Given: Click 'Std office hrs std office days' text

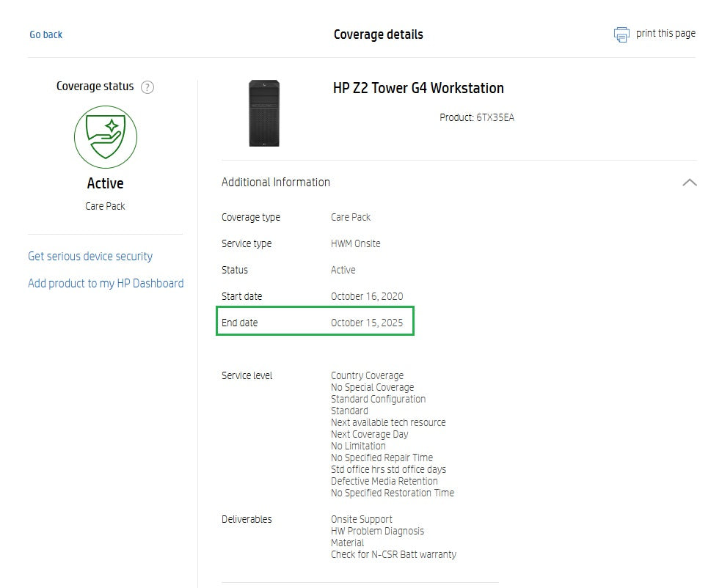Looking at the screenshot, I should pyautogui.click(x=388, y=469).
